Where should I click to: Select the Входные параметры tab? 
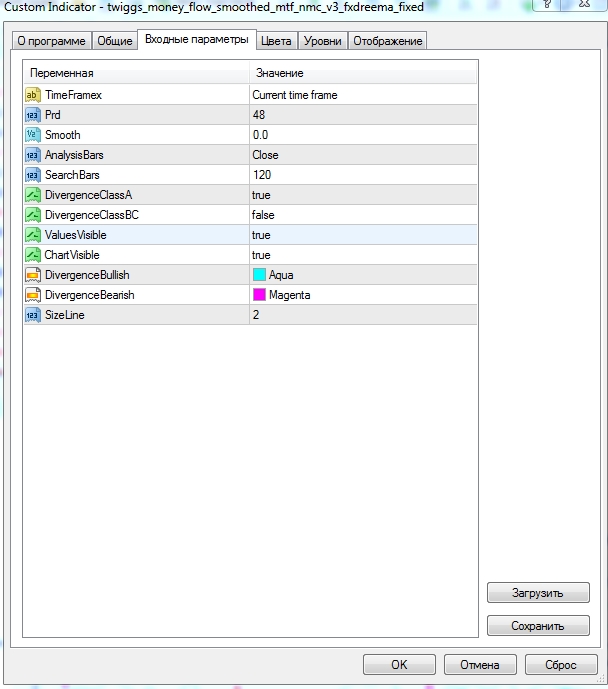[197, 40]
